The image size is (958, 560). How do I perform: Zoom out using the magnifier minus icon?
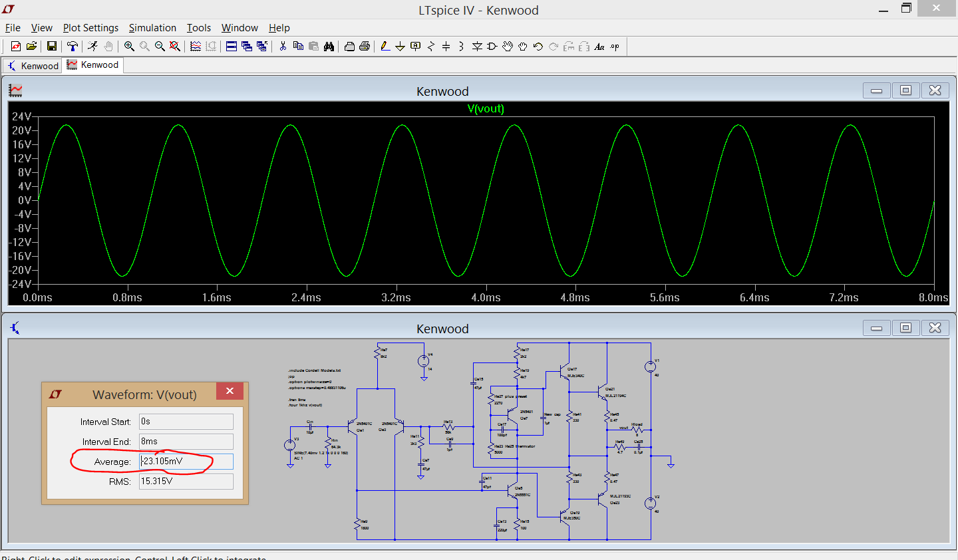[160, 46]
